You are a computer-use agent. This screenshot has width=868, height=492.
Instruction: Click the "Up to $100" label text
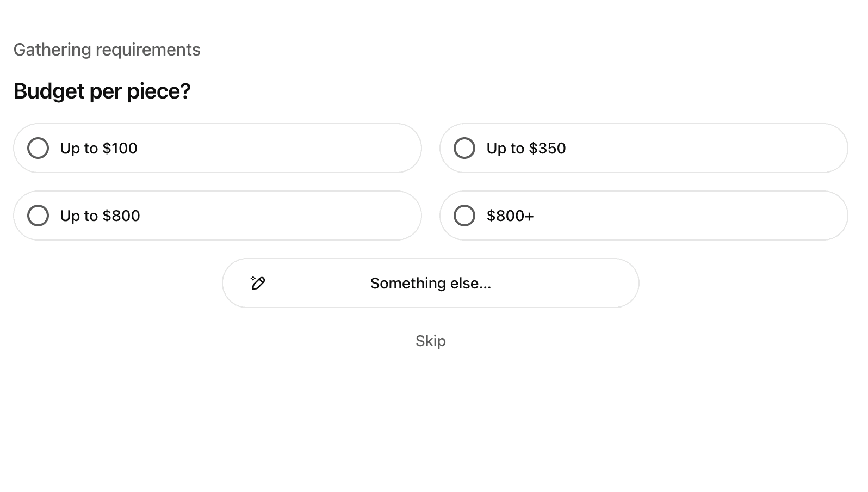98,148
